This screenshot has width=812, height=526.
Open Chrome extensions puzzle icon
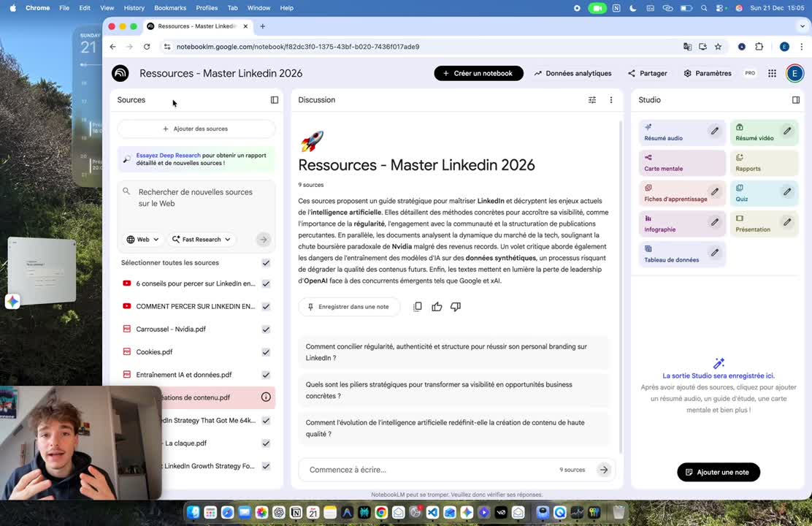pyautogui.click(x=759, y=47)
